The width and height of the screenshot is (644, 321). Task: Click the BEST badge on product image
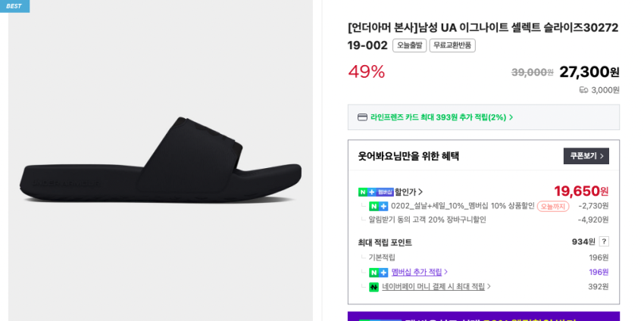[14, 6]
